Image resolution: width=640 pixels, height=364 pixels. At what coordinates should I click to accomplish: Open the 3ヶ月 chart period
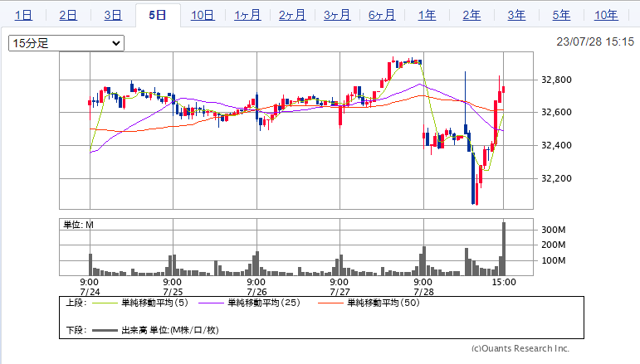pos(337,15)
